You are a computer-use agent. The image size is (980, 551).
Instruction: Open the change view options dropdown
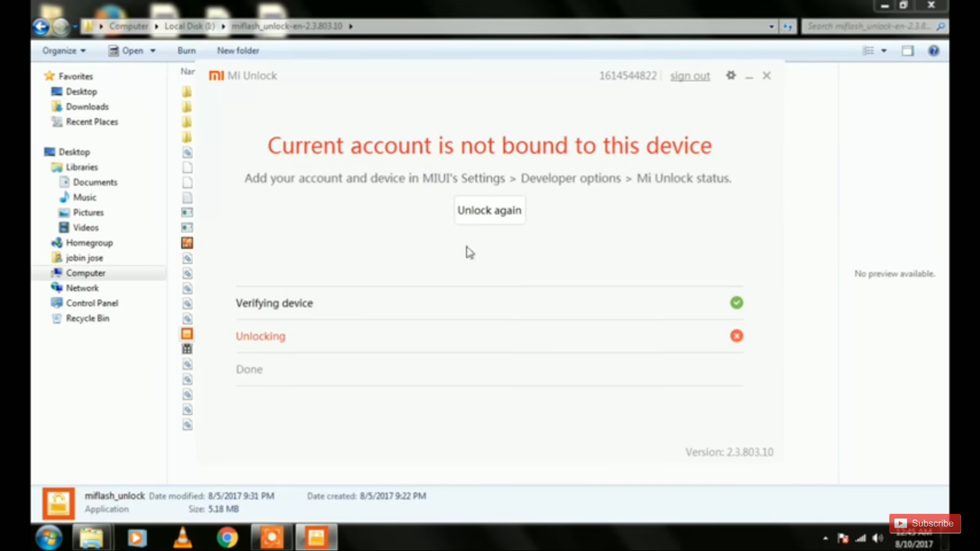tap(884, 51)
